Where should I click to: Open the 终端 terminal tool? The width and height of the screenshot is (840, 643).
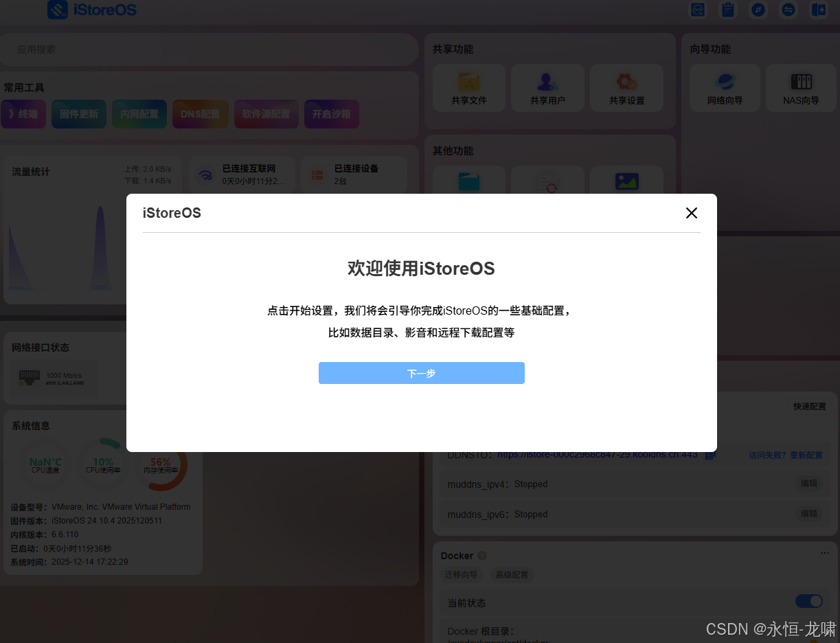(x=23, y=114)
